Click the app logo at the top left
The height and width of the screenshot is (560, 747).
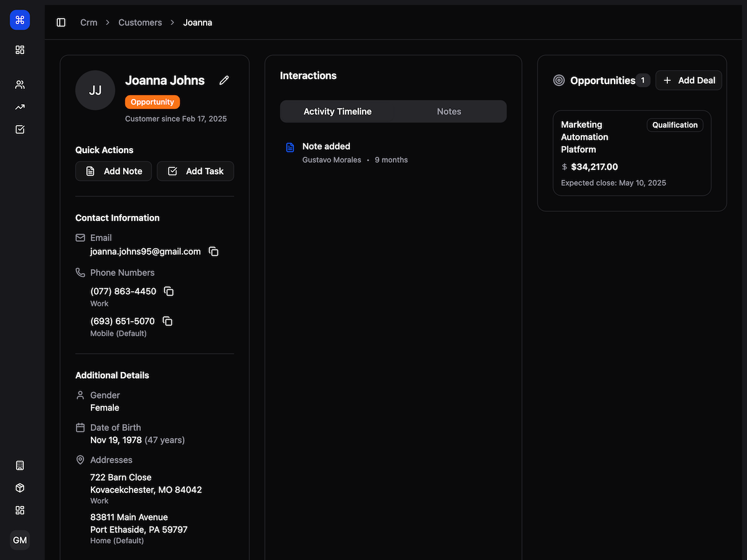[19, 19]
